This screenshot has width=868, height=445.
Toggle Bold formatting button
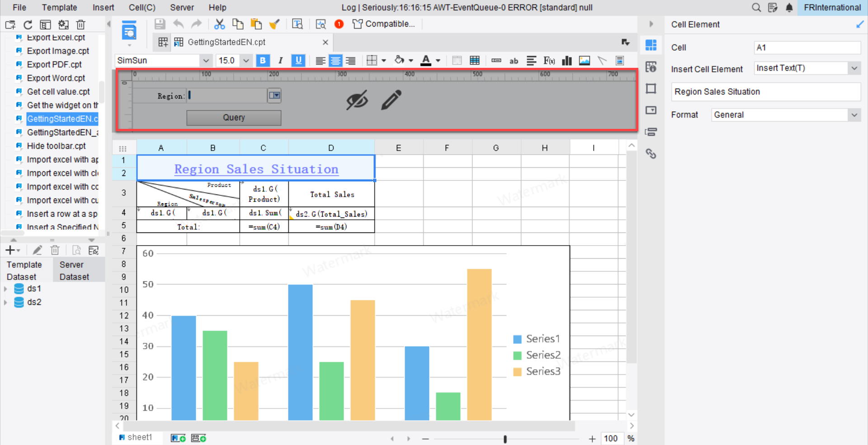(263, 61)
